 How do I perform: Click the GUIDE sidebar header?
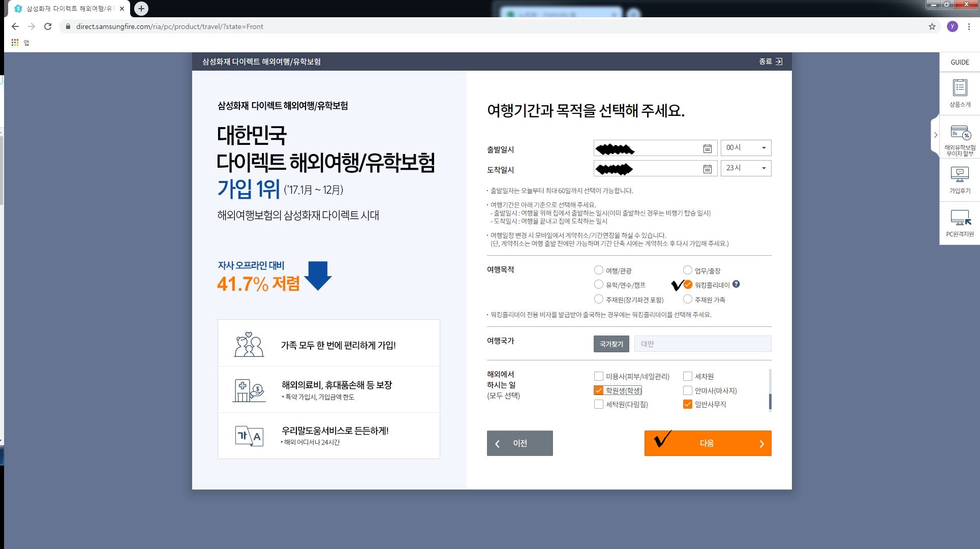(x=960, y=62)
